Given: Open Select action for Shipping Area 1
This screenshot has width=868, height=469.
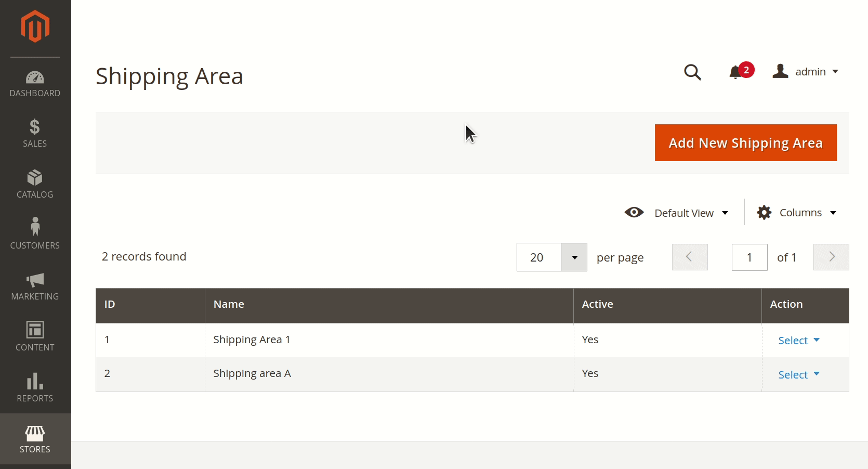Looking at the screenshot, I should pos(798,341).
